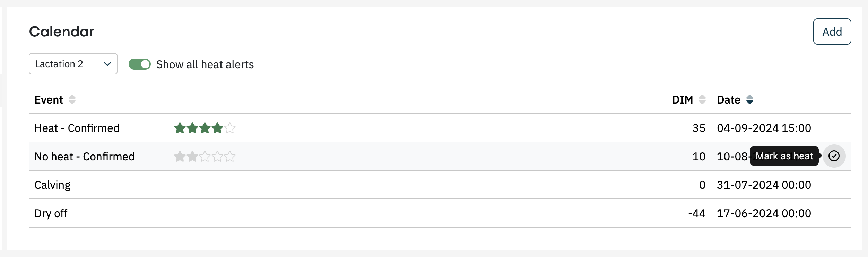Click the first grey star in No heat row
This screenshot has width=868, height=257.
click(x=180, y=157)
